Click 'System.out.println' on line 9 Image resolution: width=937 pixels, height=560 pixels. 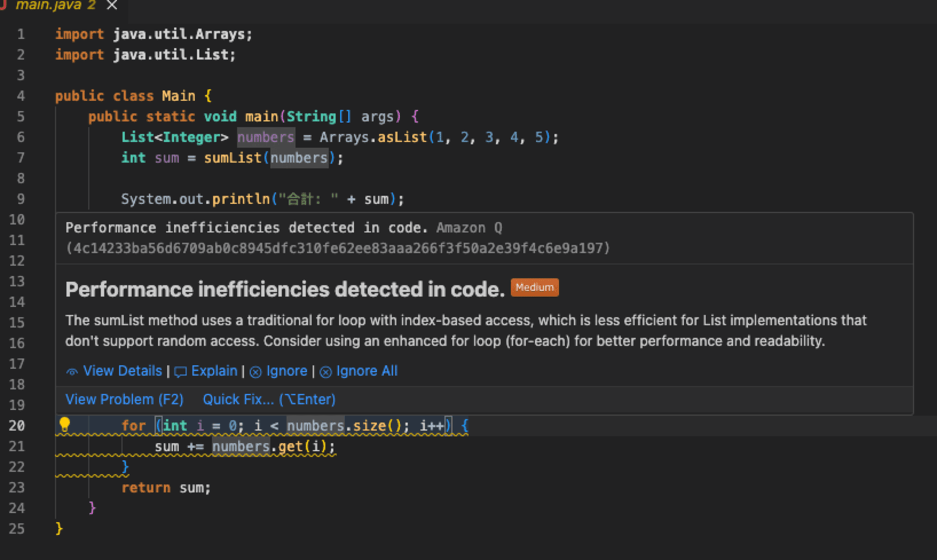195,199
